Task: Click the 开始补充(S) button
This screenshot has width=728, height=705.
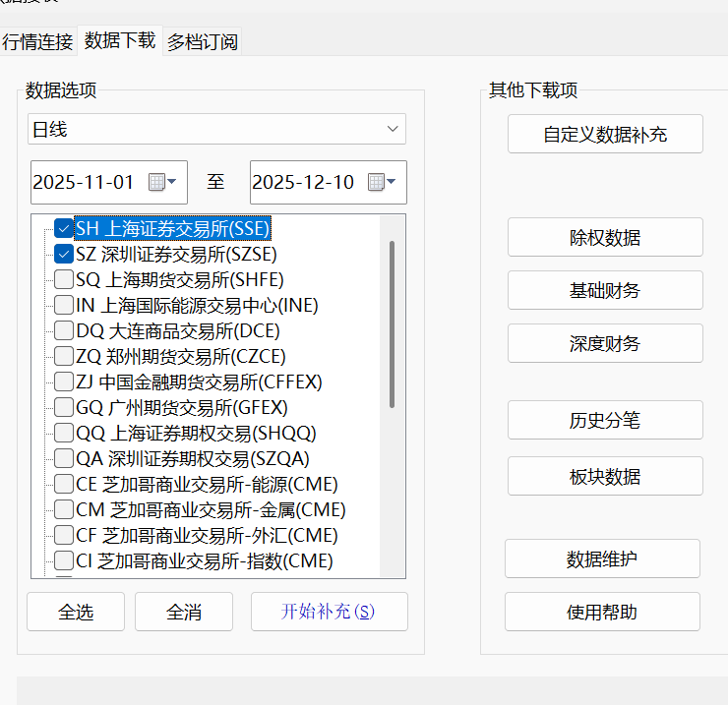Action: click(329, 612)
